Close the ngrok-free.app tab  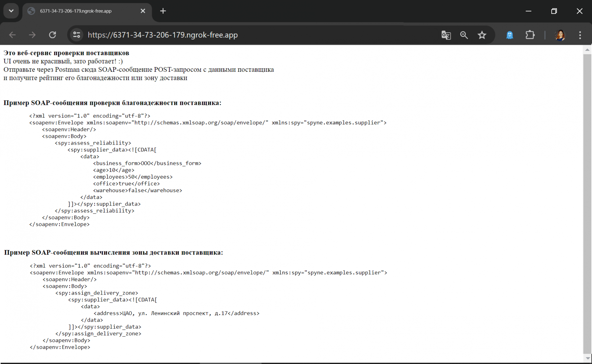point(143,11)
